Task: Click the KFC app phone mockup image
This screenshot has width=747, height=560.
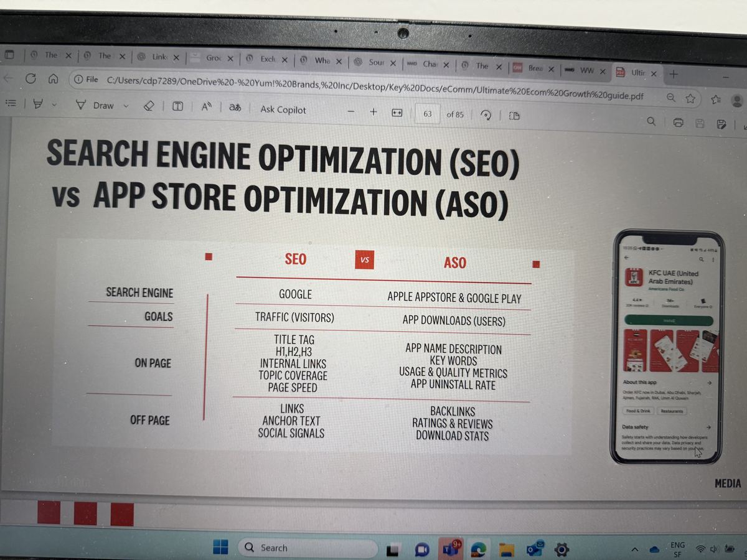Action: (668, 347)
